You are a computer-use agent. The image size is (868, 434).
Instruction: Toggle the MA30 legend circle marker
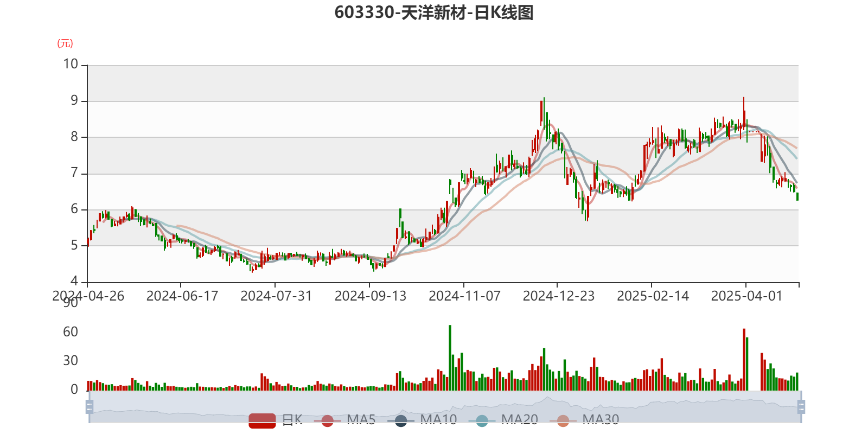(x=563, y=420)
